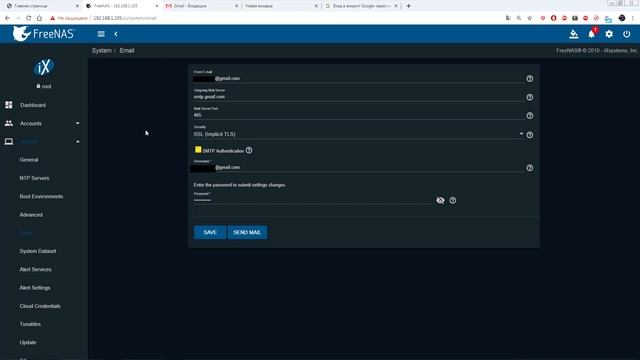Open Dashboard in sidebar
This screenshot has height=360, width=640.
(33, 105)
